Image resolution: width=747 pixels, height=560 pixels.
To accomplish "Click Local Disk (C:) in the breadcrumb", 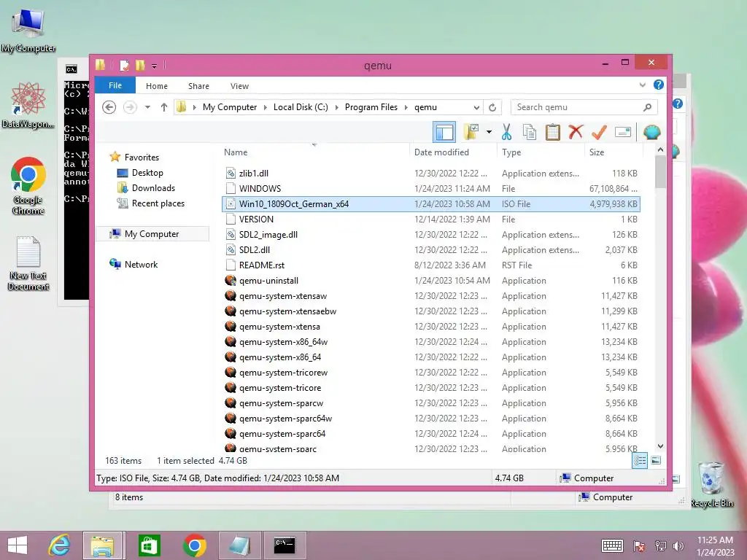I will [x=301, y=107].
